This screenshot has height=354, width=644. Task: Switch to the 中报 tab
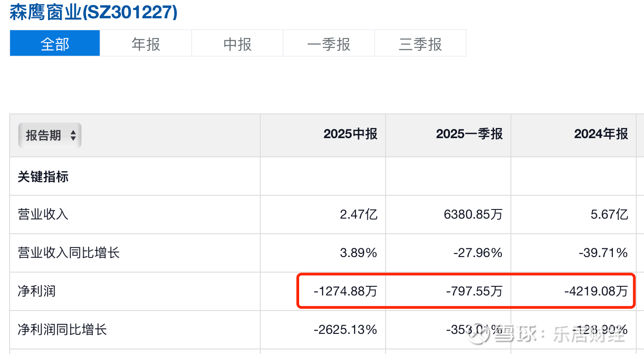pos(237,44)
